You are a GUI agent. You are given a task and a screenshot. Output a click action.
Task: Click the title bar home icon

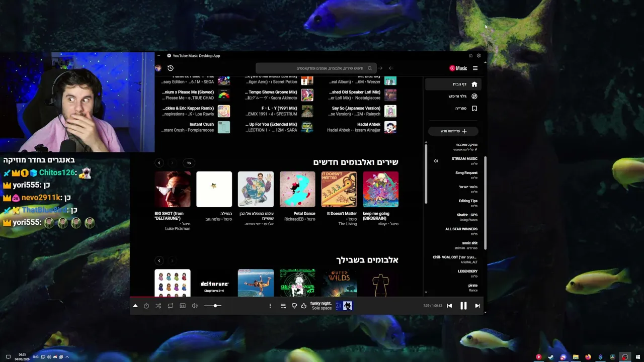[470, 56]
